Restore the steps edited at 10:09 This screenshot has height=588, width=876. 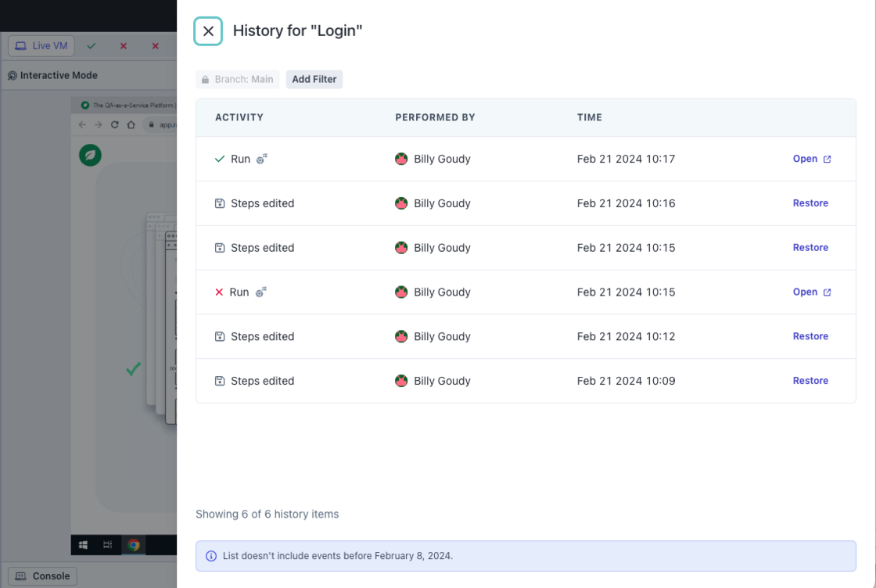pos(810,381)
